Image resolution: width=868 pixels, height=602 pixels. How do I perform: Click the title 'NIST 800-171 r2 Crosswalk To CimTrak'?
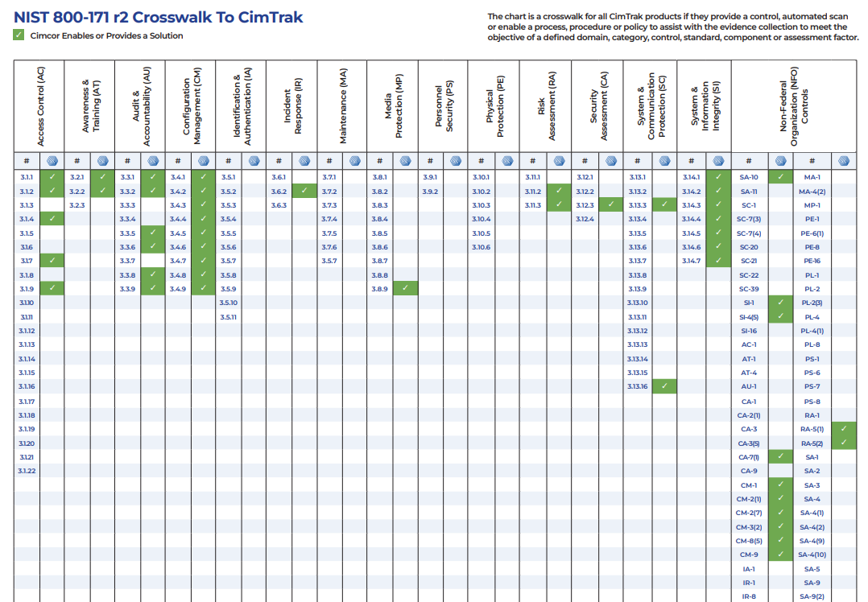(159, 17)
